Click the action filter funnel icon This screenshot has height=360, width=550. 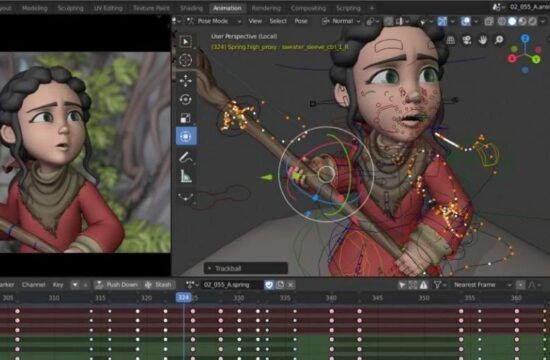[437, 285]
